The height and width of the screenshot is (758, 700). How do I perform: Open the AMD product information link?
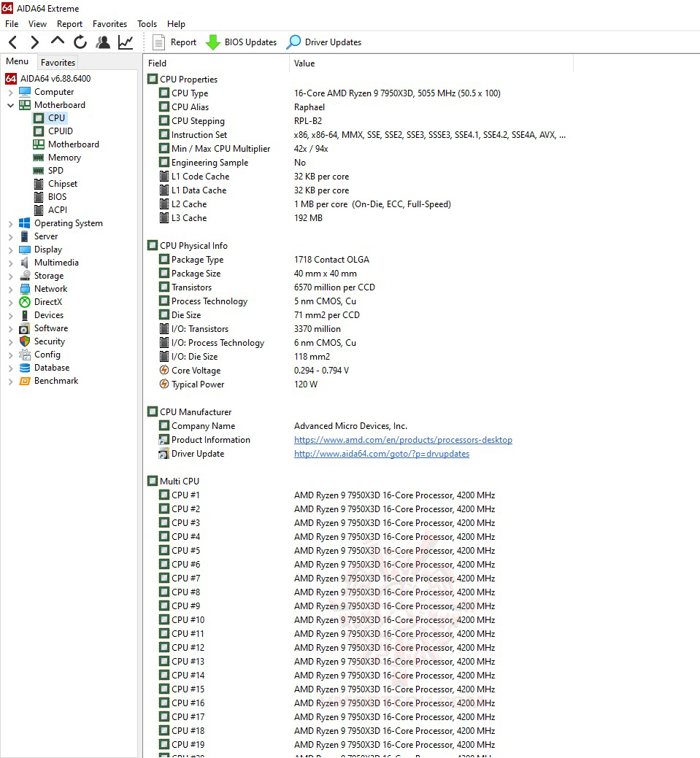point(403,440)
